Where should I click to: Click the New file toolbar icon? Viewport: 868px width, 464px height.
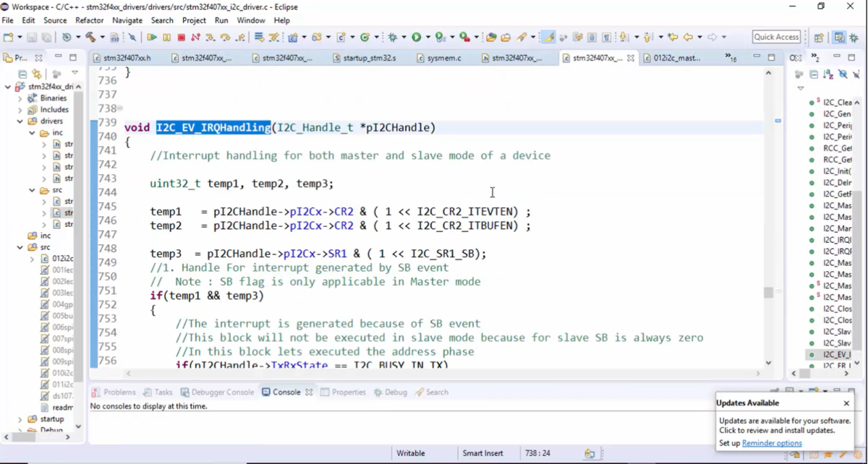(x=8, y=37)
